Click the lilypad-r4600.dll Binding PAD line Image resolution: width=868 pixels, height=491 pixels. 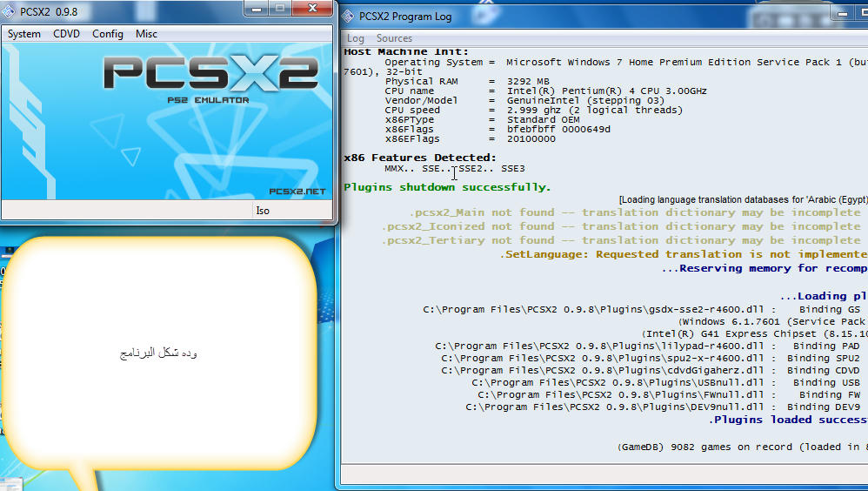[648, 346]
